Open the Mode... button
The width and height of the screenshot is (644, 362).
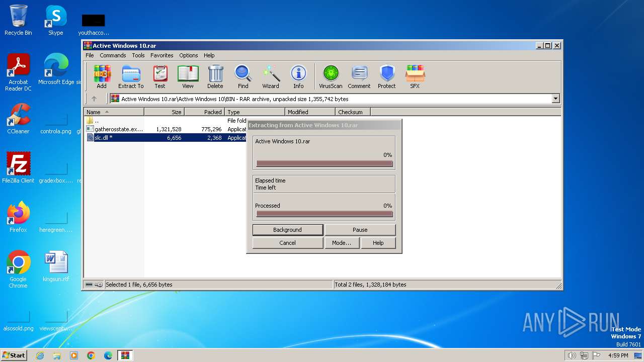click(x=342, y=243)
